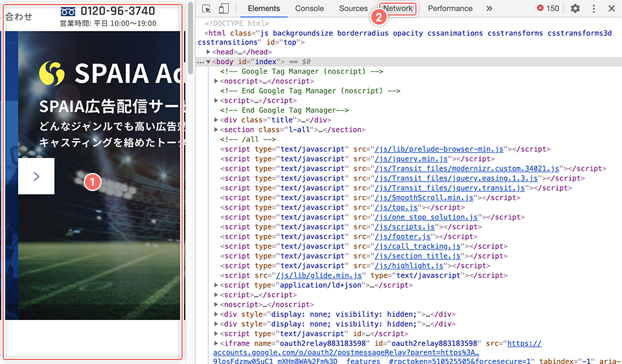The height and width of the screenshot is (364, 622).
Task: Switch to the Sources tab
Action: coord(353,8)
